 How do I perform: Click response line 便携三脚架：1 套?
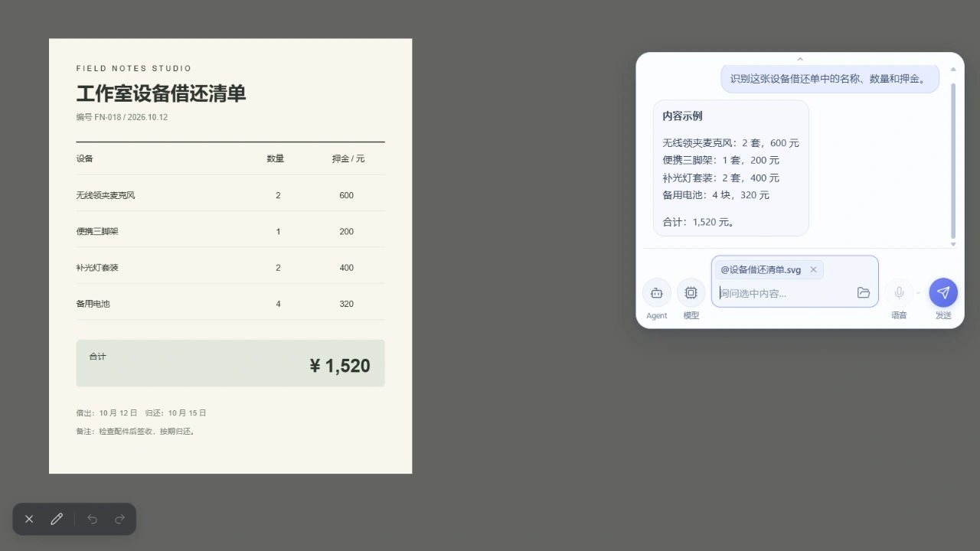pos(720,160)
